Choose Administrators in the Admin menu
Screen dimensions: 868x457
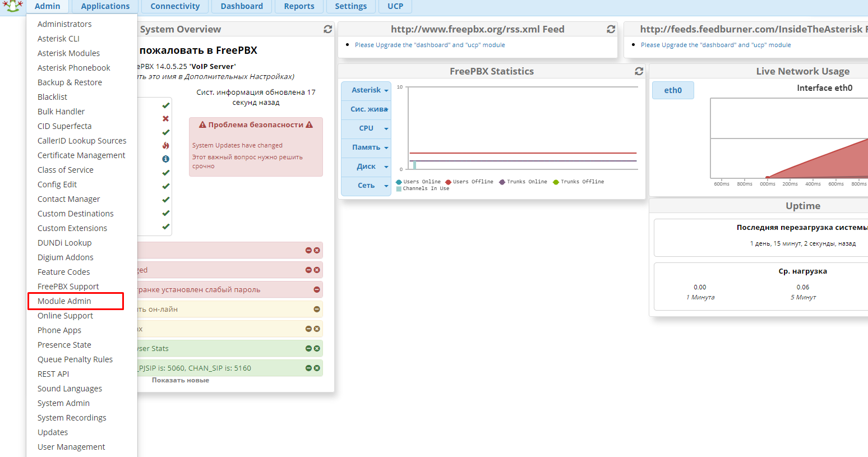tap(64, 24)
